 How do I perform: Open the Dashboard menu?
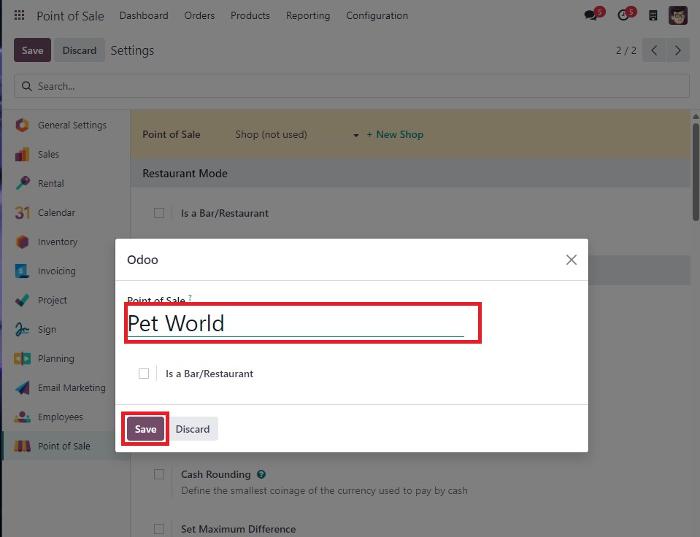tap(144, 16)
